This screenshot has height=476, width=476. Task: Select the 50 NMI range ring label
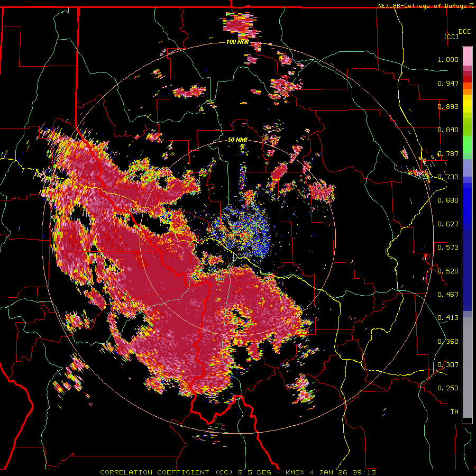tap(237, 140)
